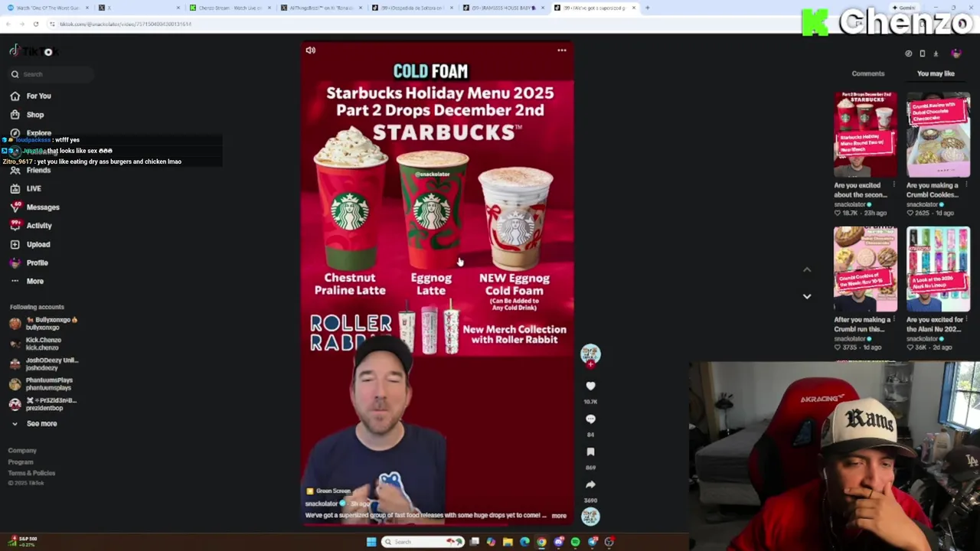Open Task View from taskbar
This screenshot has width=980, height=551.
(475, 542)
